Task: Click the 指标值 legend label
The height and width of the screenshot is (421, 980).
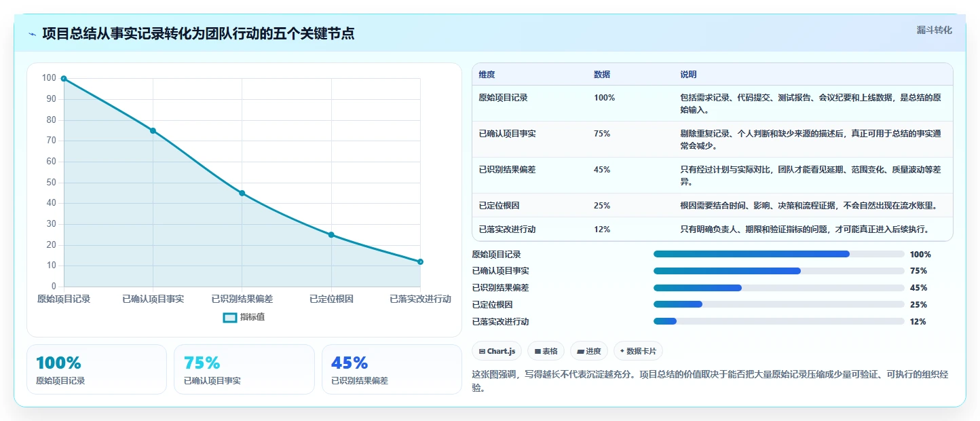Action: (252, 317)
